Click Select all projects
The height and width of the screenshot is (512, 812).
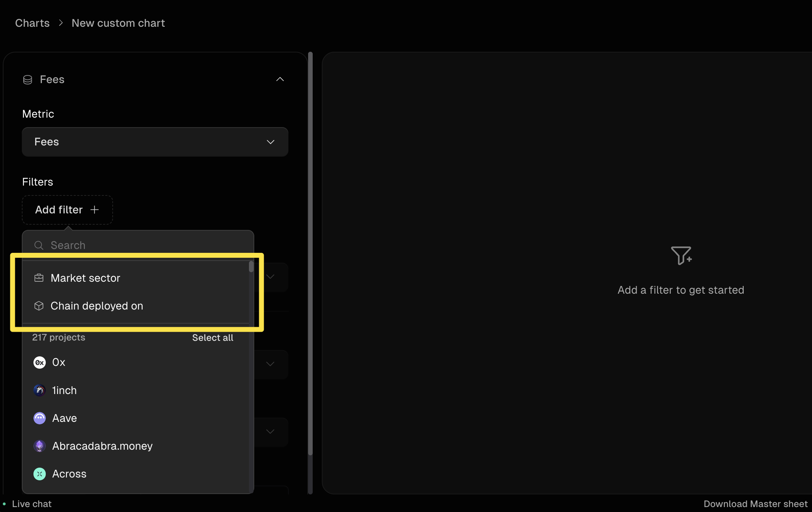coord(213,338)
